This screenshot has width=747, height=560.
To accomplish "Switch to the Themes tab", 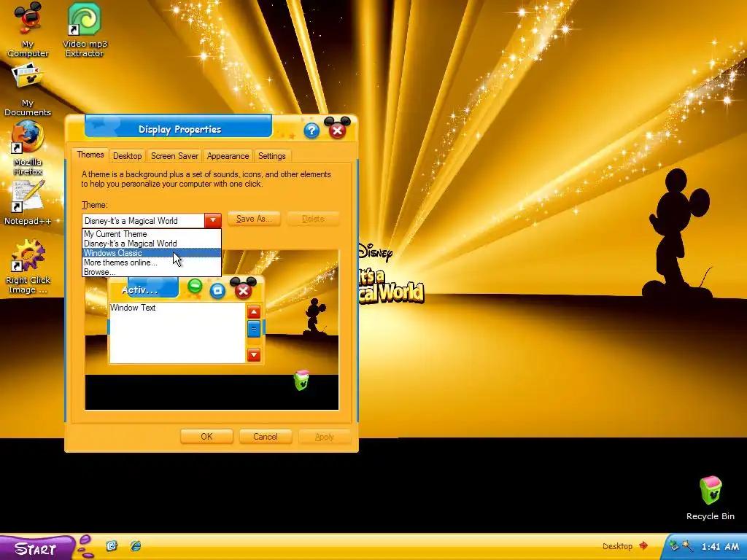I will [90, 155].
